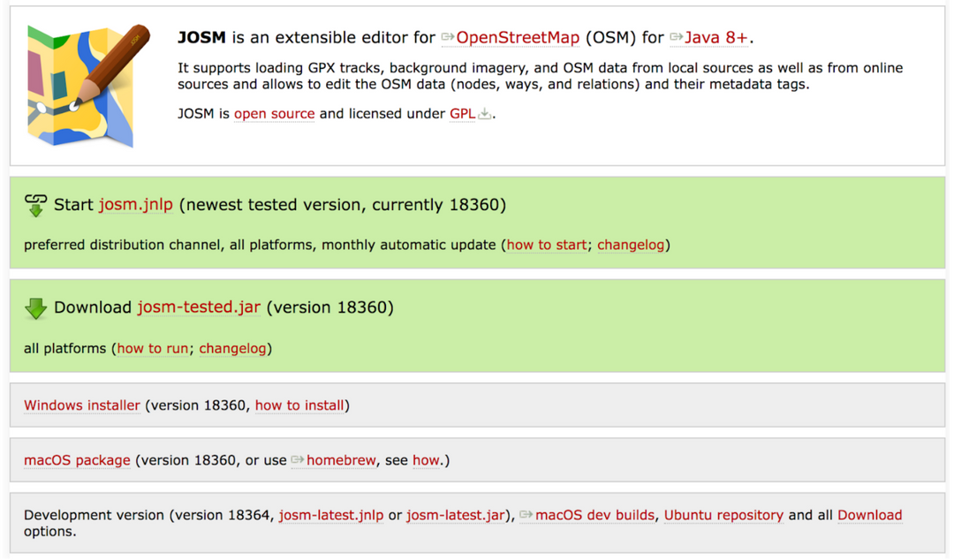Visit the Ubuntu repository link
The height and width of the screenshot is (560, 954).
coord(724,515)
